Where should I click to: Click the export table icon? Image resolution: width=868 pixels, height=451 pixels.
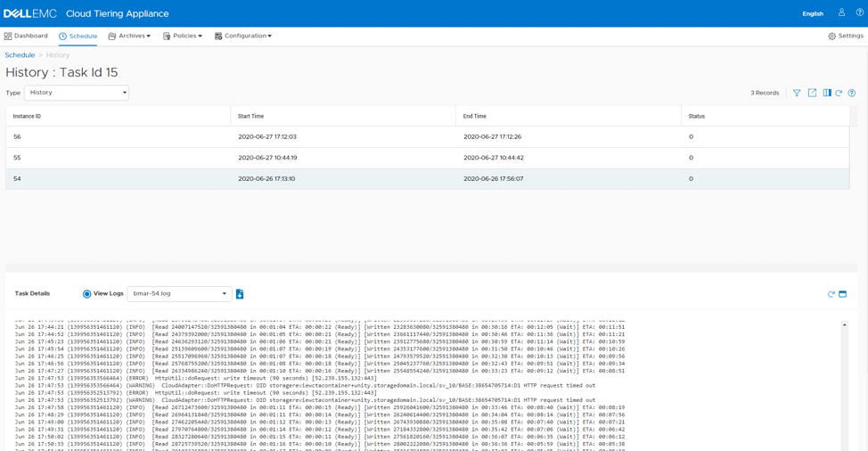tap(812, 93)
